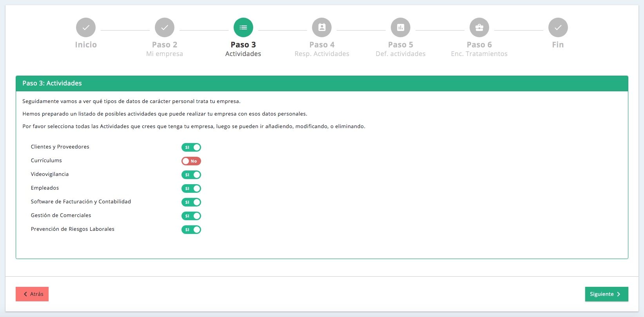
Task: Enable the Currículums switch
Action: (x=191, y=161)
